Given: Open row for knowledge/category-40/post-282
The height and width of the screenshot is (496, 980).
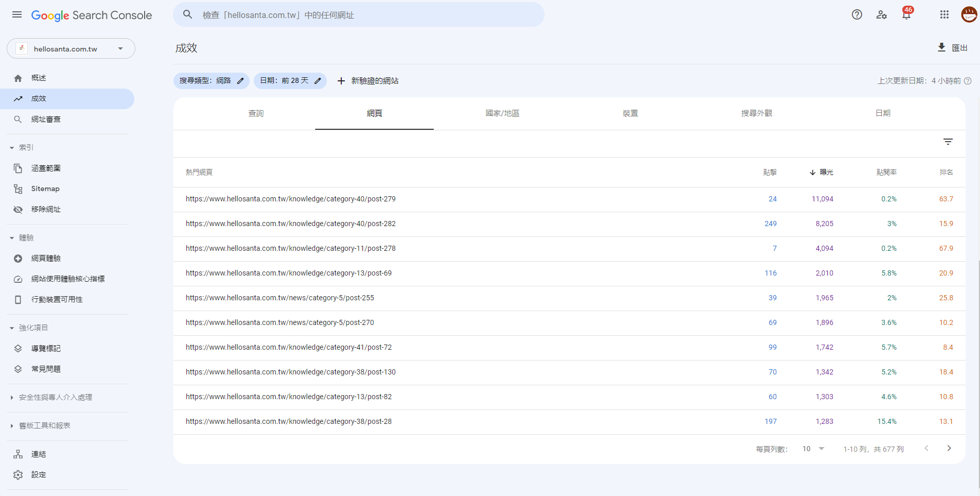Looking at the screenshot, I should 569,224.
